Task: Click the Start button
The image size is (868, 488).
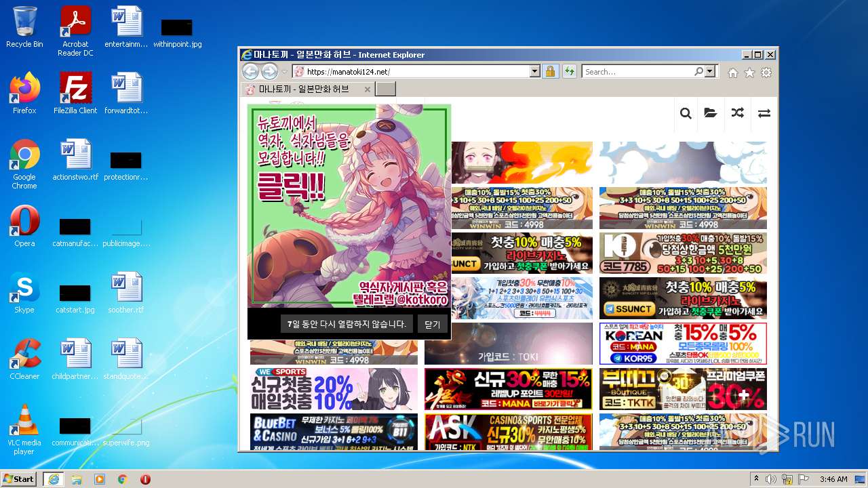Action: pyautogui.click(x=19, y=479)
